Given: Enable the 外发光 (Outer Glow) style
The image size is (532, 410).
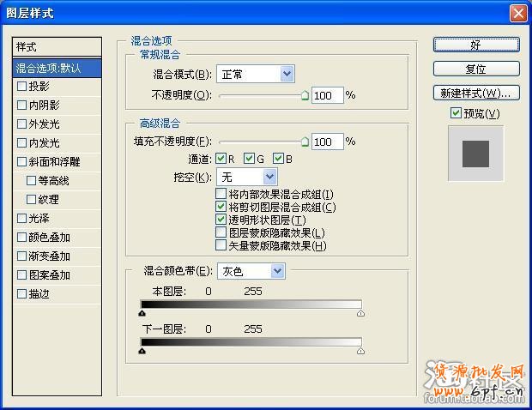Looking at the screenshot, I should (22, 124).
